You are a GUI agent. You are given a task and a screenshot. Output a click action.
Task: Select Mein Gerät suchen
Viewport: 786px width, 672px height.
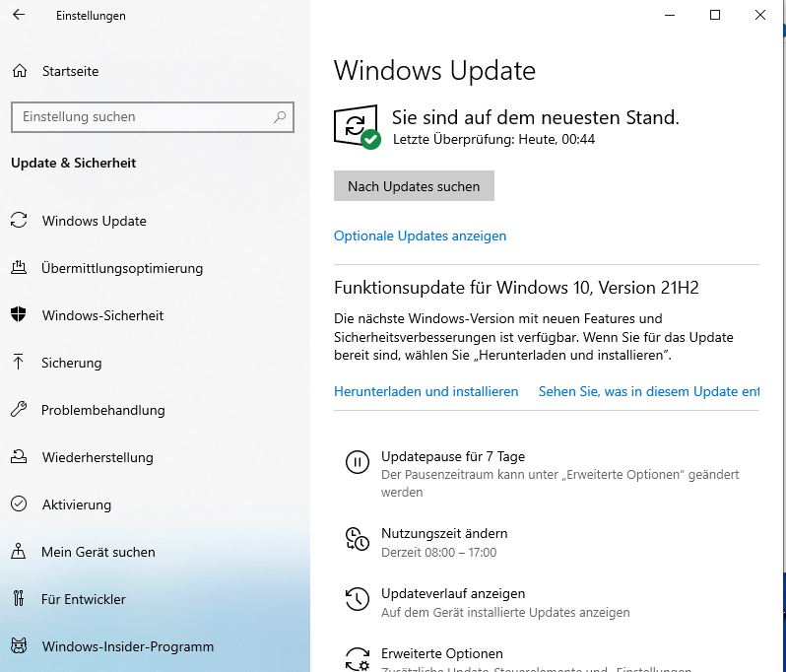(x=98, y=552)
